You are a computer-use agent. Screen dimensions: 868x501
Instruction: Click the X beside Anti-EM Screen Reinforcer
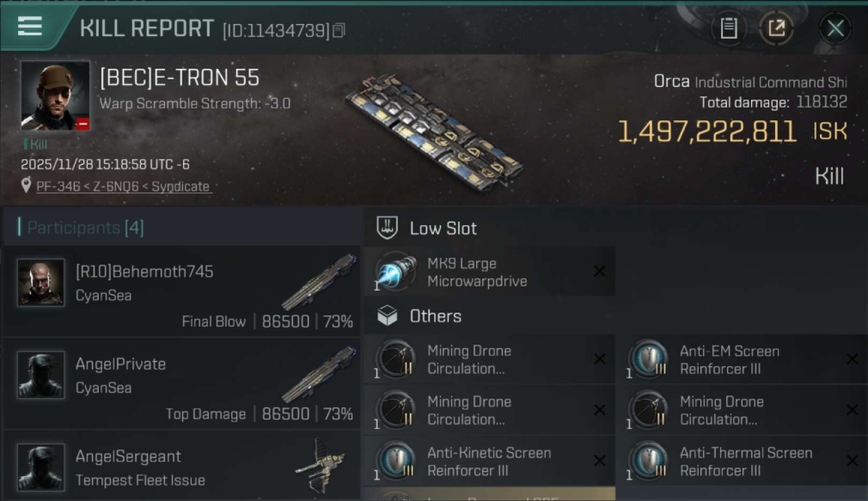point(852,359)
